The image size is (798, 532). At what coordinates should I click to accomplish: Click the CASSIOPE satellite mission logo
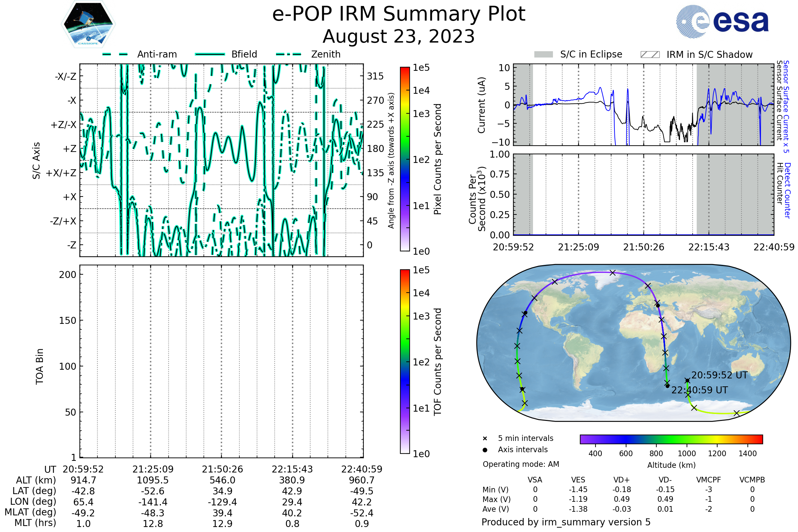(88, 24)
